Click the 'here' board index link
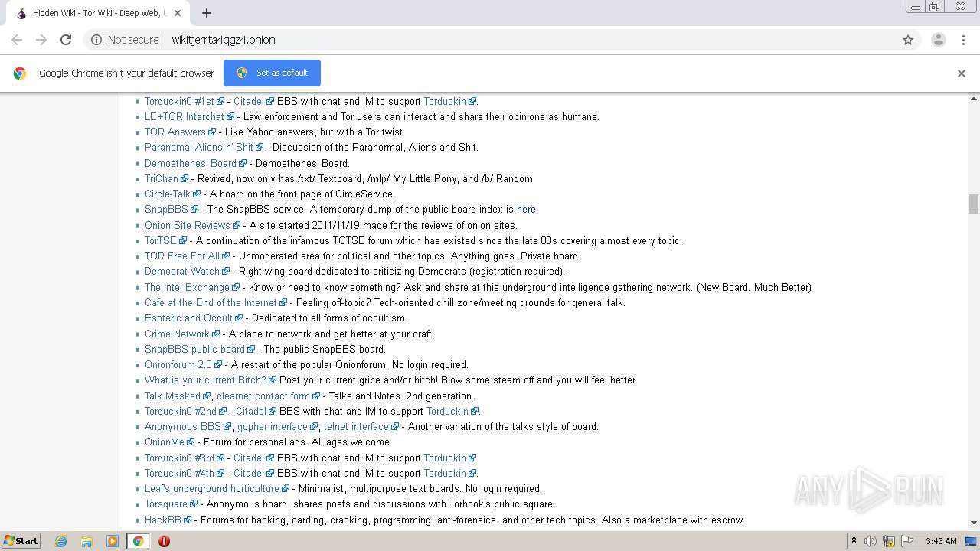Image resolution: width=980 pixels, height=551 pixels. point(526,209)
